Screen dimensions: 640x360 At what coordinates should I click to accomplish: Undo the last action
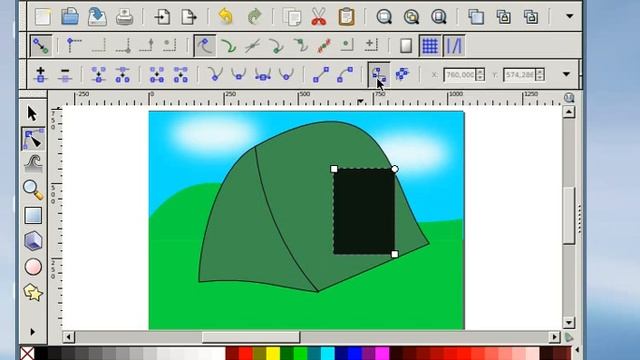[226, 17]
